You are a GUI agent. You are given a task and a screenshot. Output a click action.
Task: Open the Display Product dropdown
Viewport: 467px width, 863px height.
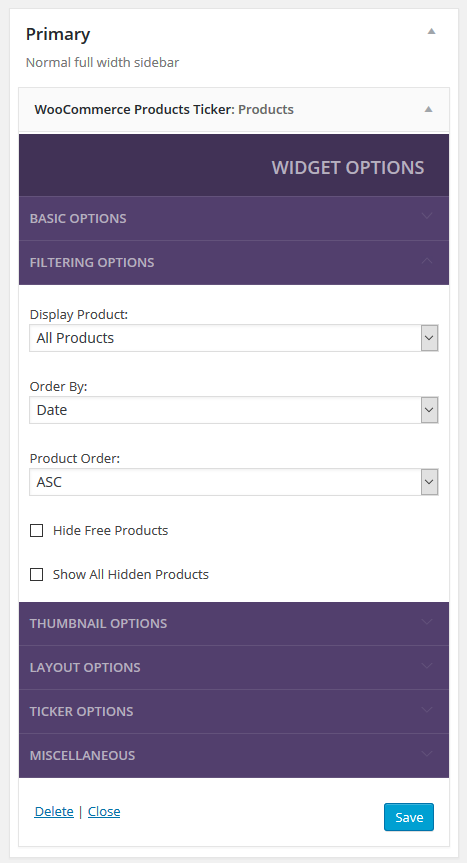[x=234, y=338]
